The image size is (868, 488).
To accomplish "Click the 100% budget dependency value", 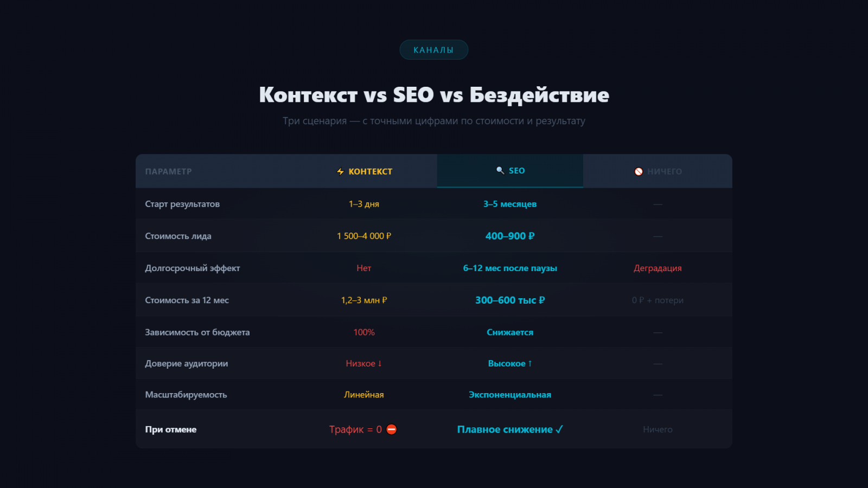I will pyautogui.click(x=364, y=332).
